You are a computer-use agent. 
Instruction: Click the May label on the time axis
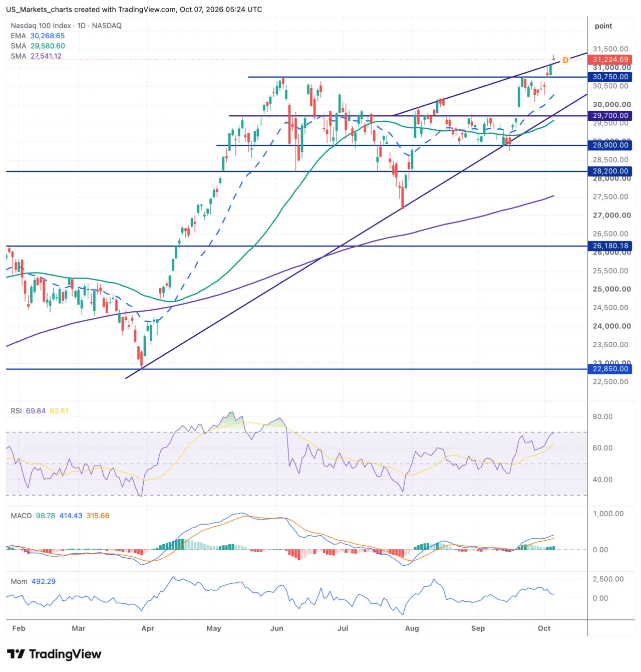pos(214,628)
